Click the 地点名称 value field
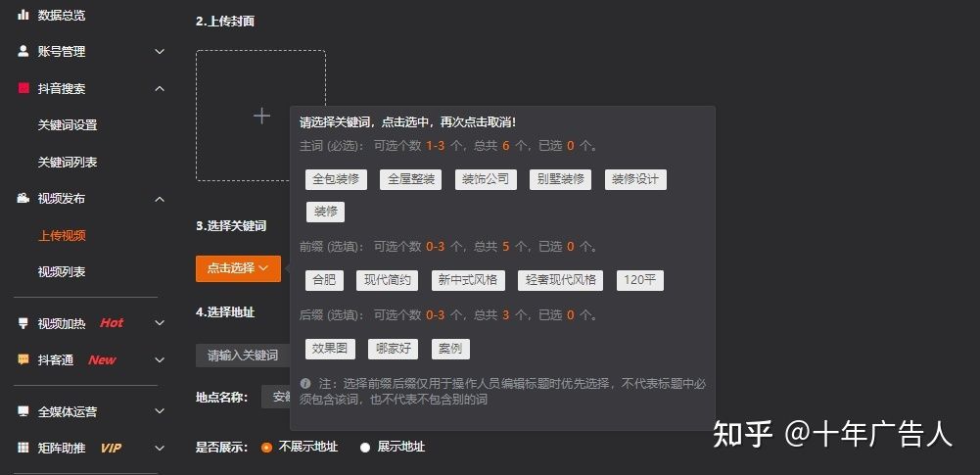 point(276,397)
